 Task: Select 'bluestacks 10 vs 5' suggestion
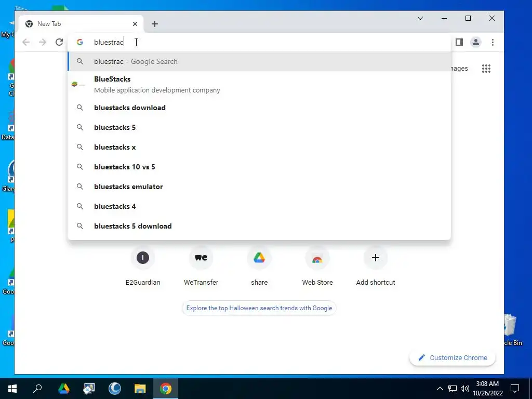point(259,167)
